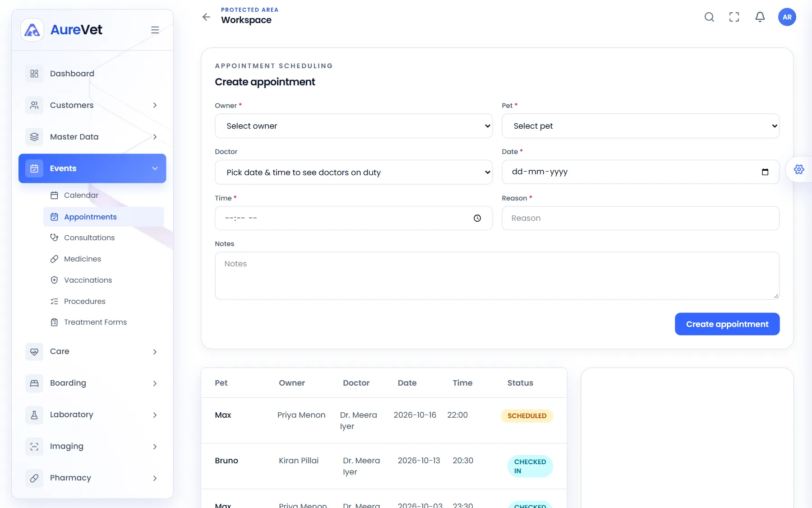812x508 pixels.
Task: Click the Create appointment button
Action: point(727,324)
